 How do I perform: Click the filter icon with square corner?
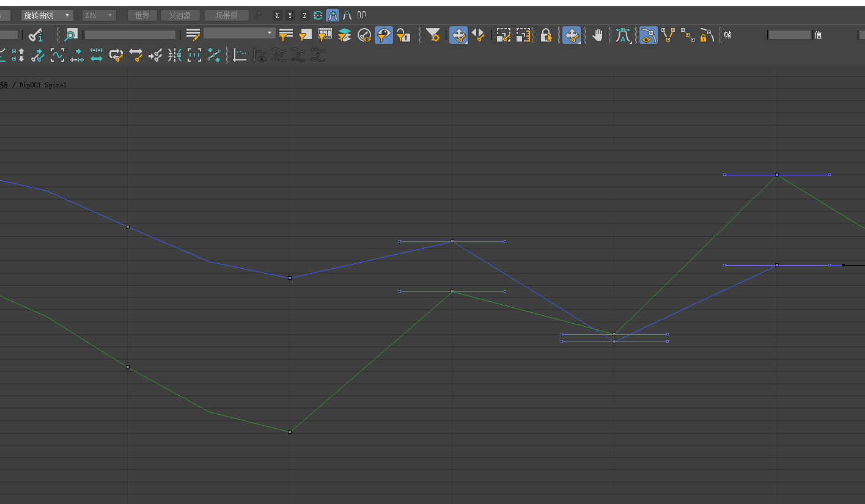coord(305,35)
